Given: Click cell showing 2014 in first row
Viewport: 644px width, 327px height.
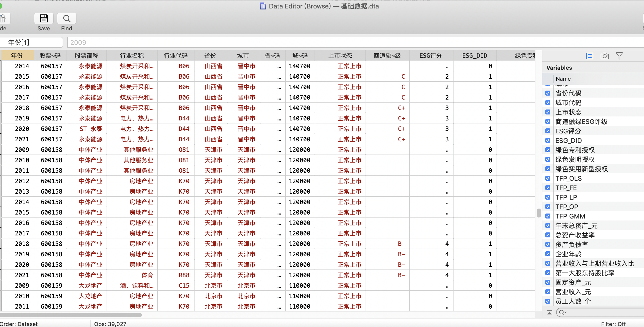Looking at the screenshot, I should pos(22,66).
